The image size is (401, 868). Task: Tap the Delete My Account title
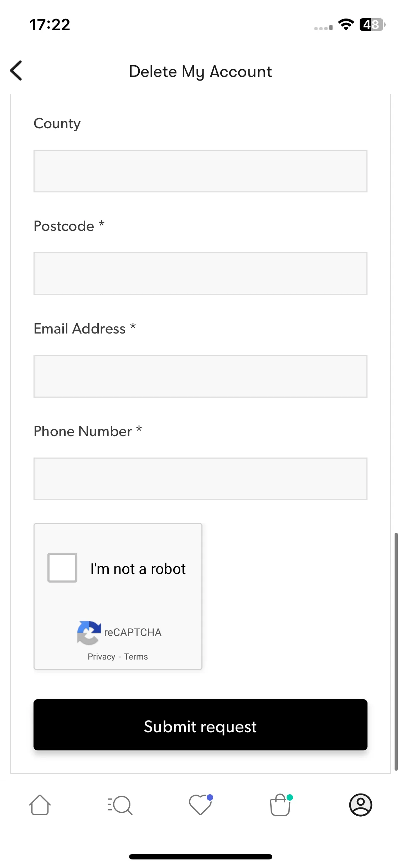200,72
